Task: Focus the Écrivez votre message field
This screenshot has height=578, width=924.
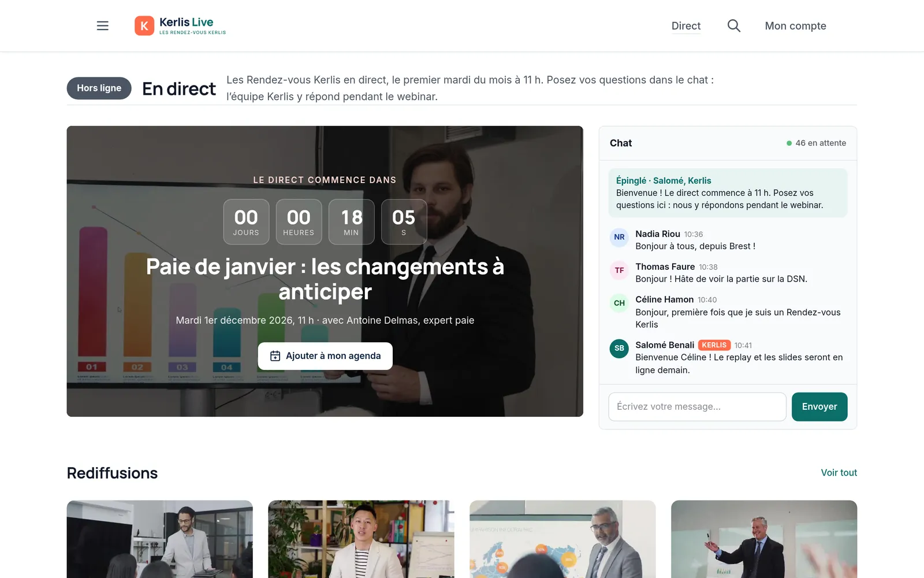Action: coord(697,406)
